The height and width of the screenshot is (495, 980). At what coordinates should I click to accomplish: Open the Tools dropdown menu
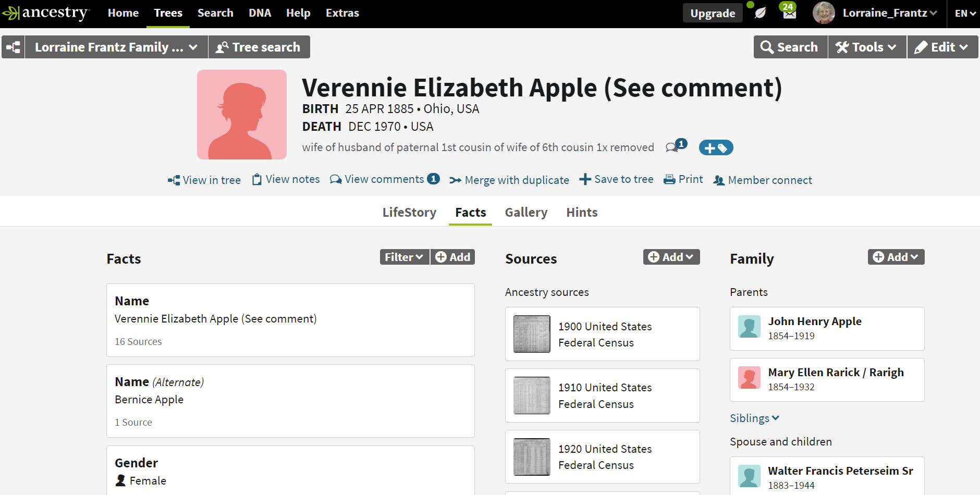click(866, 47)
